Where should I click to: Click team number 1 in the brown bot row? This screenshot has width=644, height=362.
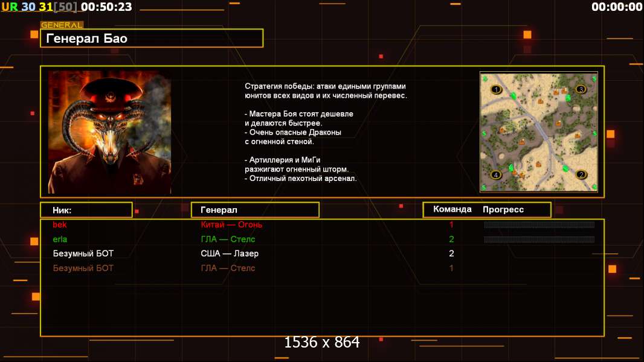coord(451,268)
